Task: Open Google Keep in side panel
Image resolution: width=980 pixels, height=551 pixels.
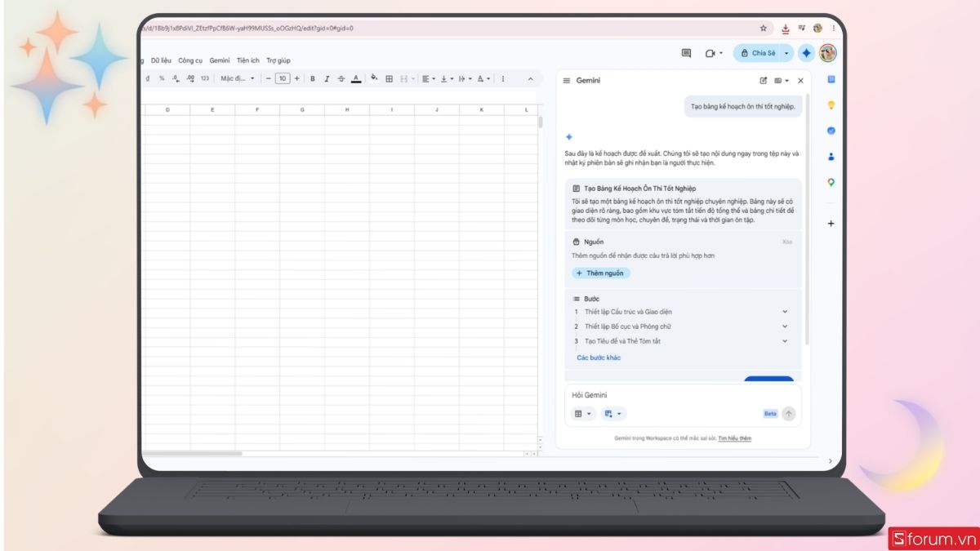Action: [x=831, y=105]
